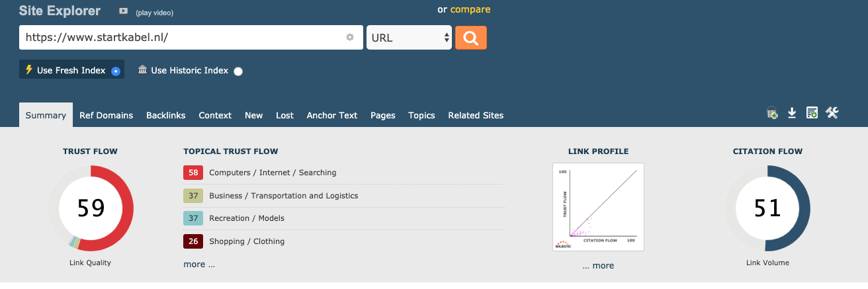Click the dark red 26 Shopping badge

click(x=193, y=241)
